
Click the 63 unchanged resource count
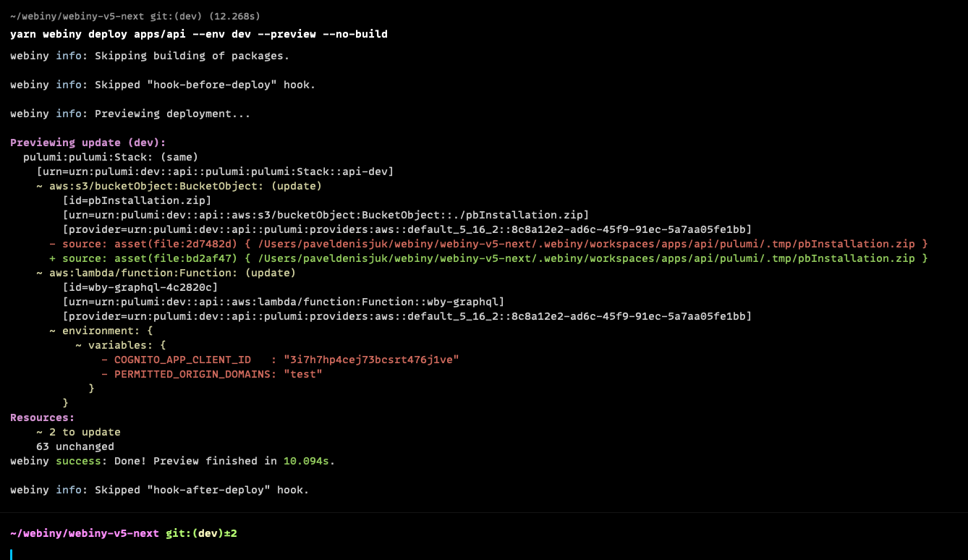(75, 446)
